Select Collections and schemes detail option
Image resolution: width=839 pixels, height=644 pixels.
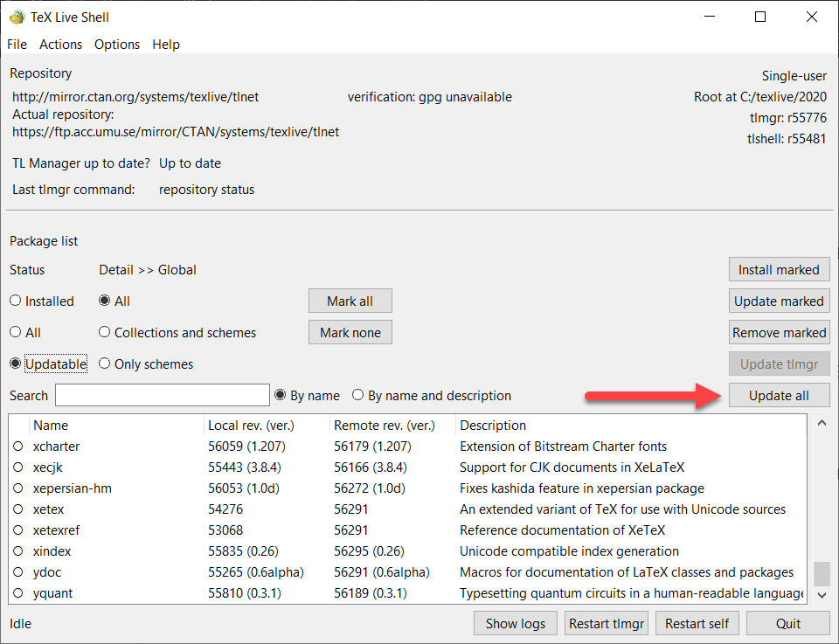[x=104, y=332]
